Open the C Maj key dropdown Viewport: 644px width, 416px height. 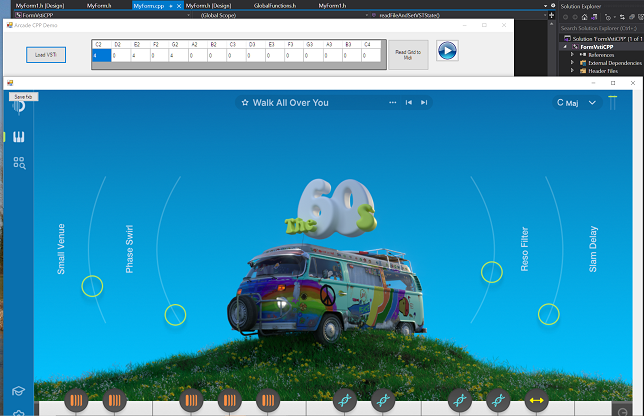577,103
